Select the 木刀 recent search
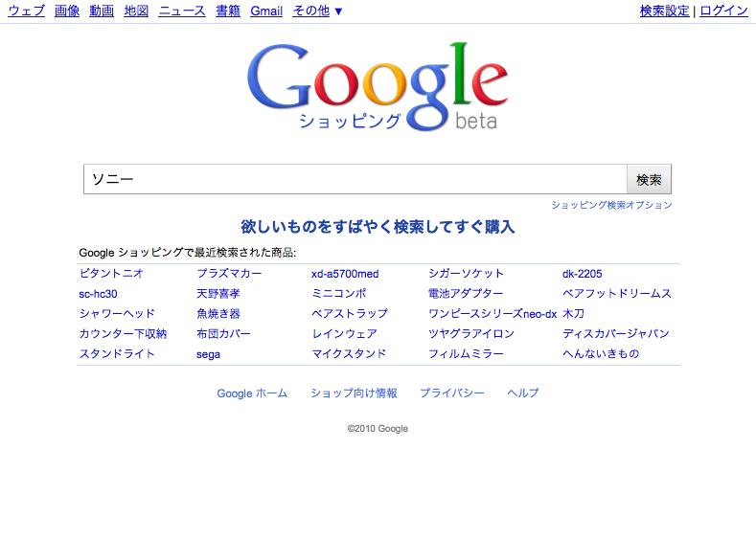Viewport: 756px width, 539px height. (x=573, y=314)
